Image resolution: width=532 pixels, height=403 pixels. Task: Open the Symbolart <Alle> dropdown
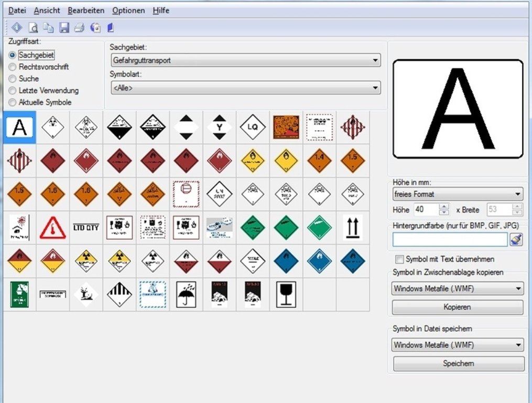coord(246,88)
